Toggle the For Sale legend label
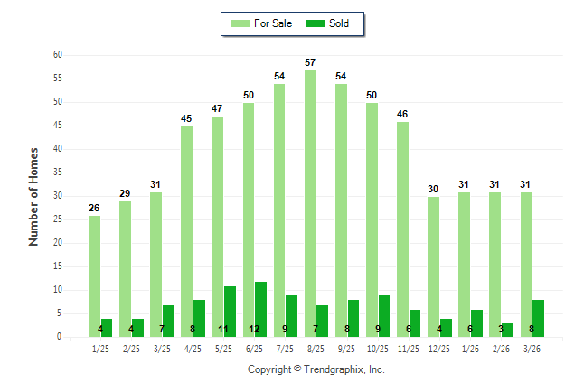The width and height of the screenshot is (584, 392). tap(272, 23)
